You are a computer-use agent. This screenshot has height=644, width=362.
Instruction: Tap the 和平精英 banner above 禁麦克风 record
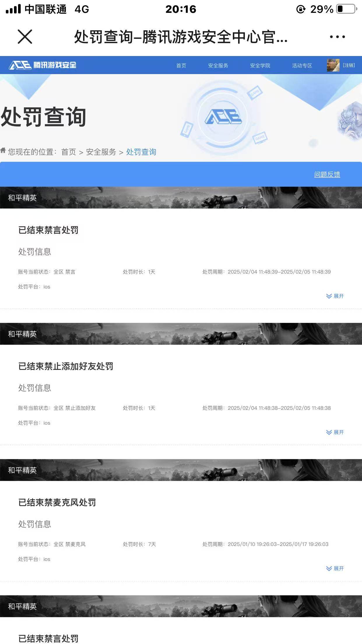click(181, 470)
